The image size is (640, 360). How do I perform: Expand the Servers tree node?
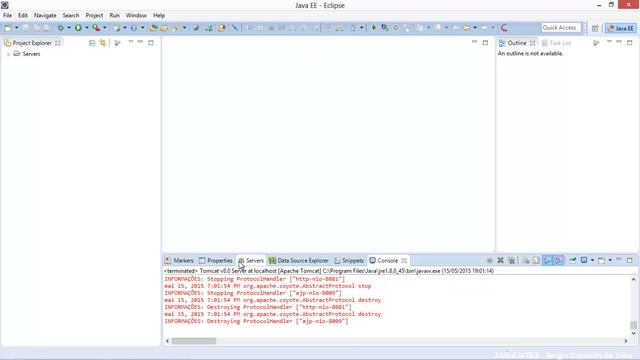click(x=8, y=54)
